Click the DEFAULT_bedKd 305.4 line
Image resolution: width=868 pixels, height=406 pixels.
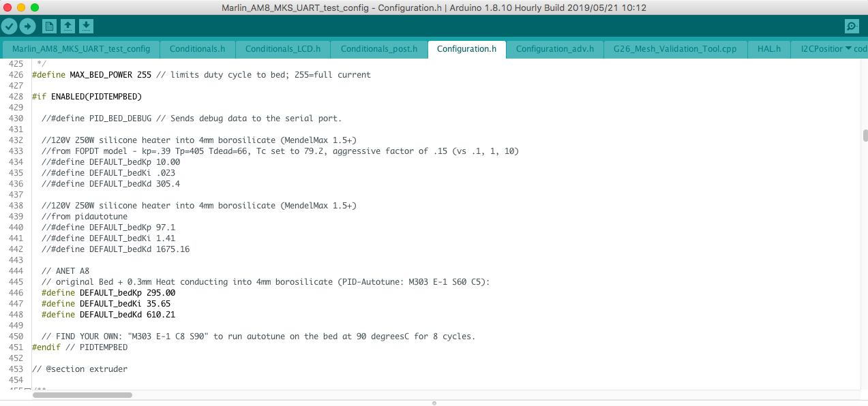point(110,184)
